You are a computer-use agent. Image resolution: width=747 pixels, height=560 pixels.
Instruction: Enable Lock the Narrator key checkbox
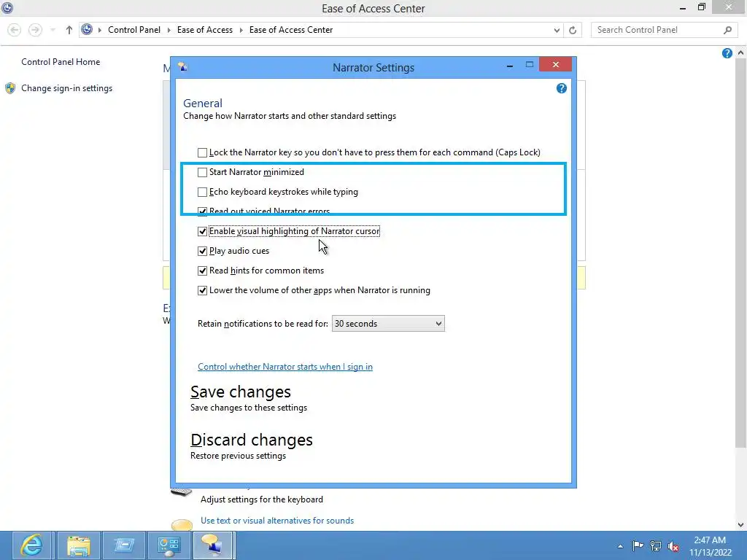[203, 152]
